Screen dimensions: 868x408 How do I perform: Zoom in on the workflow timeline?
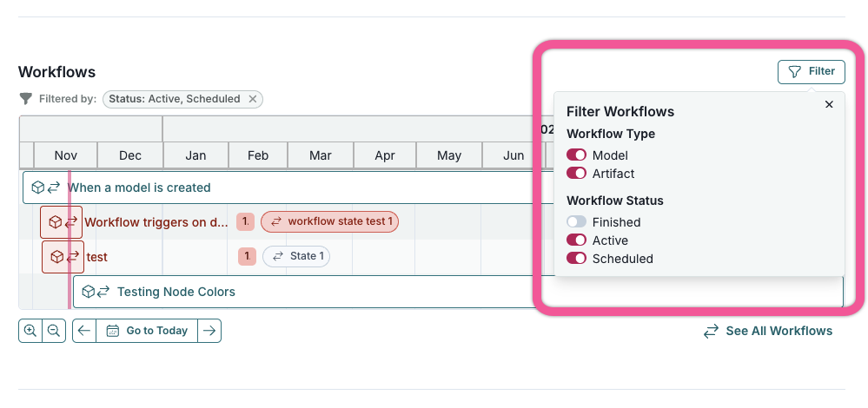30,331
